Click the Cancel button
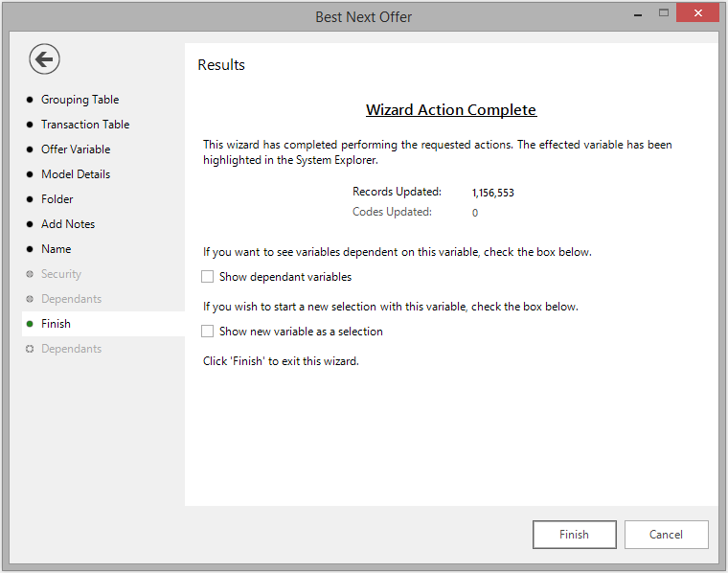 667,535
